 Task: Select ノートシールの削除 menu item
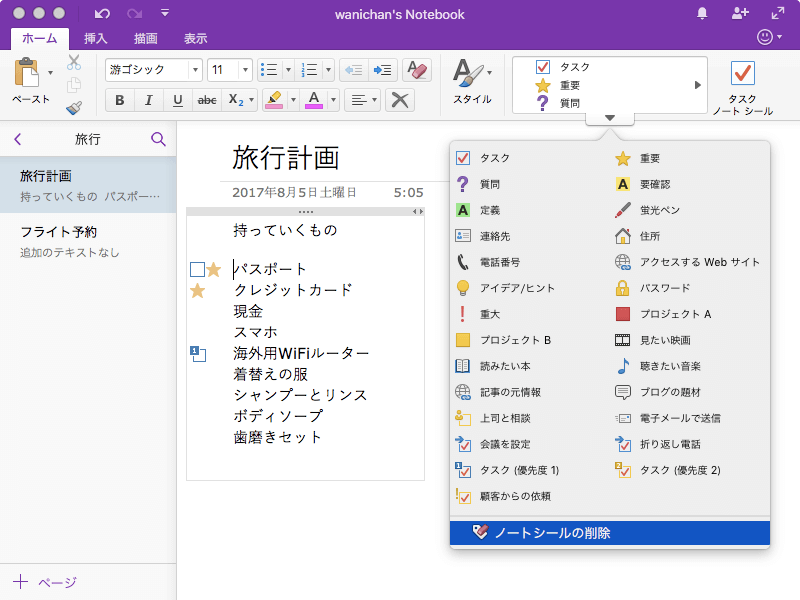point(610,533)
